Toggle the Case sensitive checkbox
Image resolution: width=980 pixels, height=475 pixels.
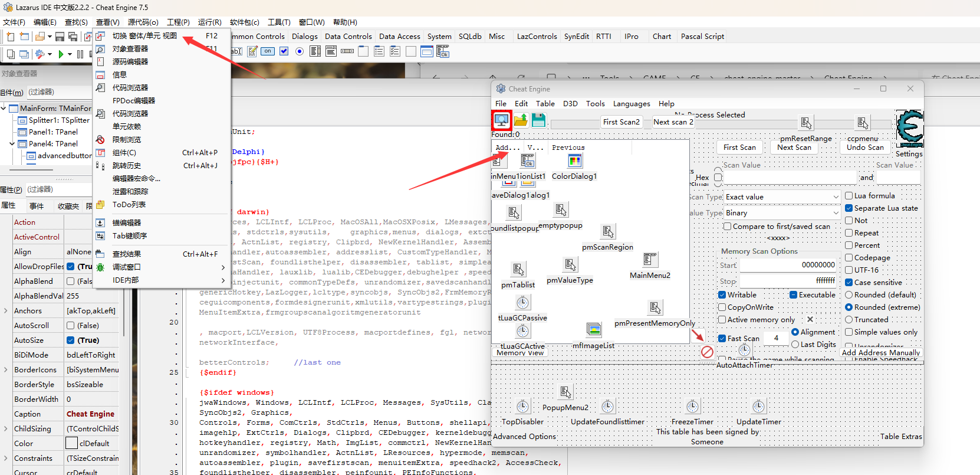(849, 283)
